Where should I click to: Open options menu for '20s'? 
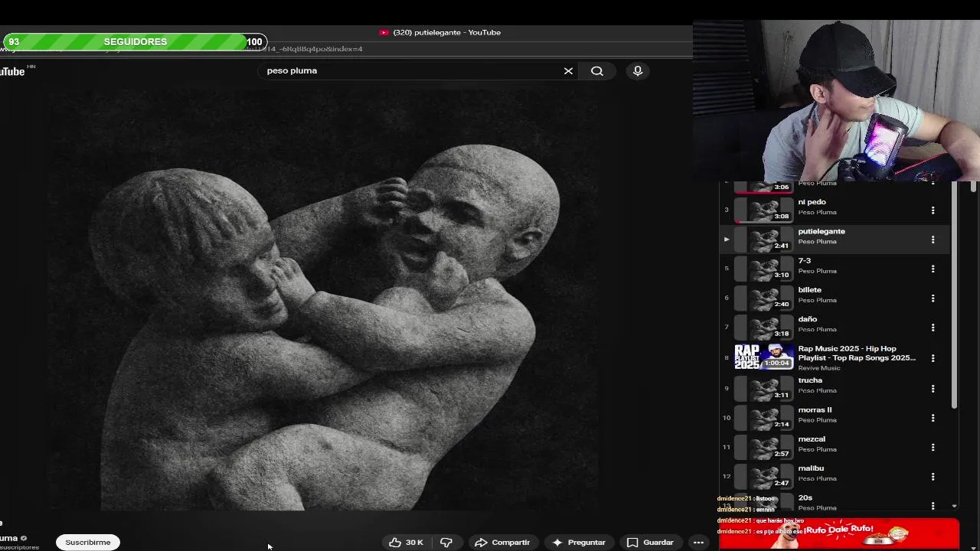coord(933,506)
